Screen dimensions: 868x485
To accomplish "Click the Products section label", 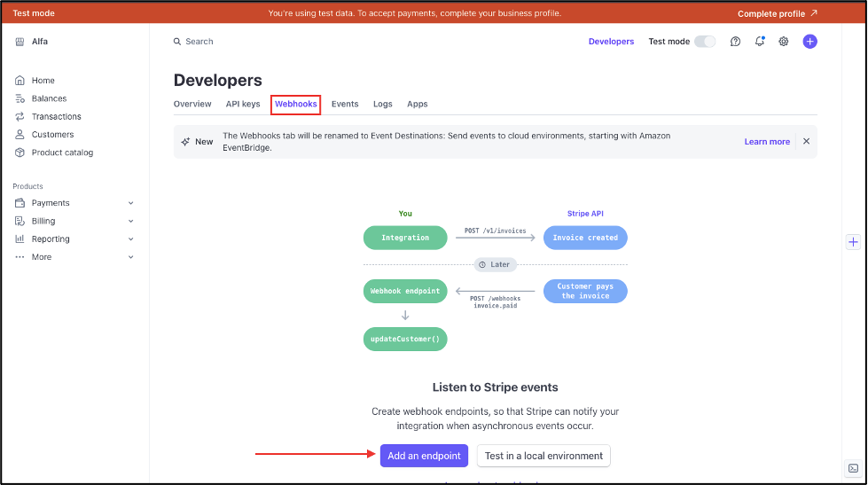I will pyautogui.click(x=27, y=186).
